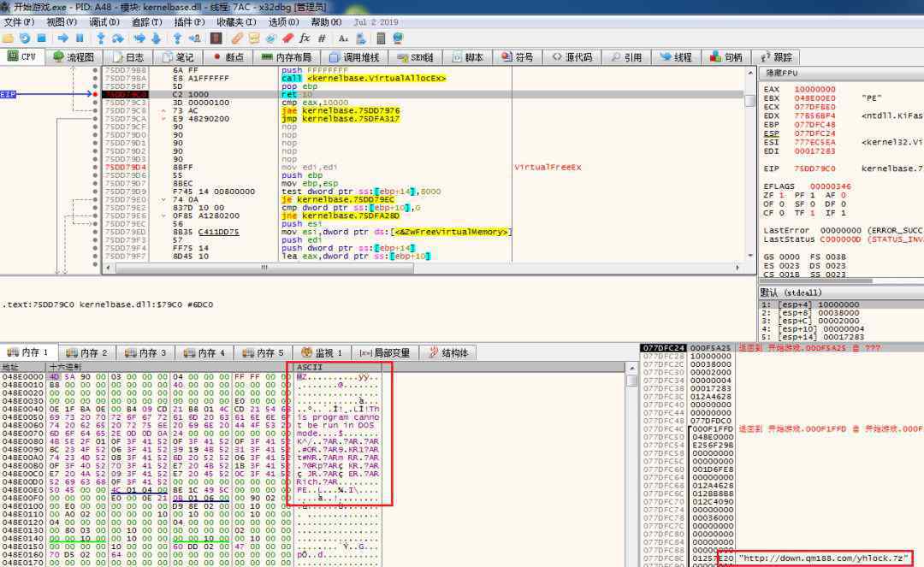Select the http://down.qm188.com stack string
This screenshot has width=924, height=567.
[824, 558]
